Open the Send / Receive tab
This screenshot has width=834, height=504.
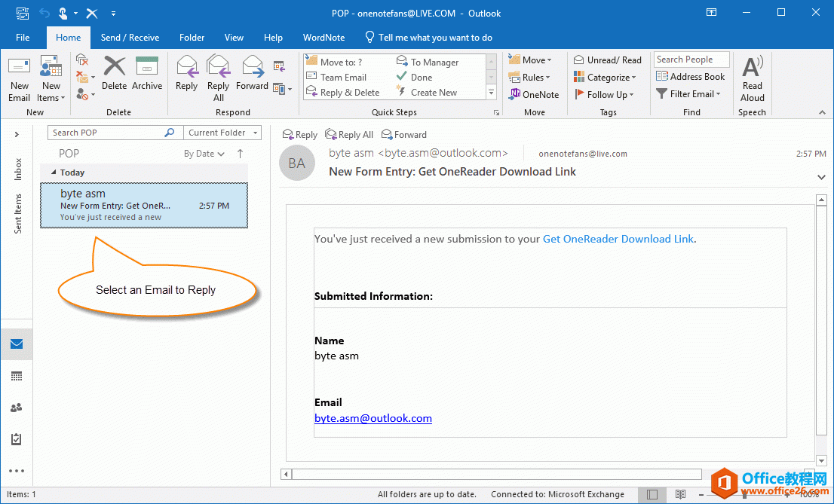coord(130,38)
